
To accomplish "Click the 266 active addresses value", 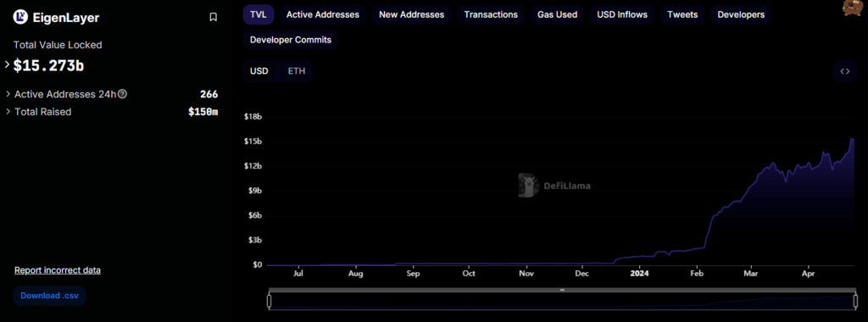I will click(x=209, y=94).
